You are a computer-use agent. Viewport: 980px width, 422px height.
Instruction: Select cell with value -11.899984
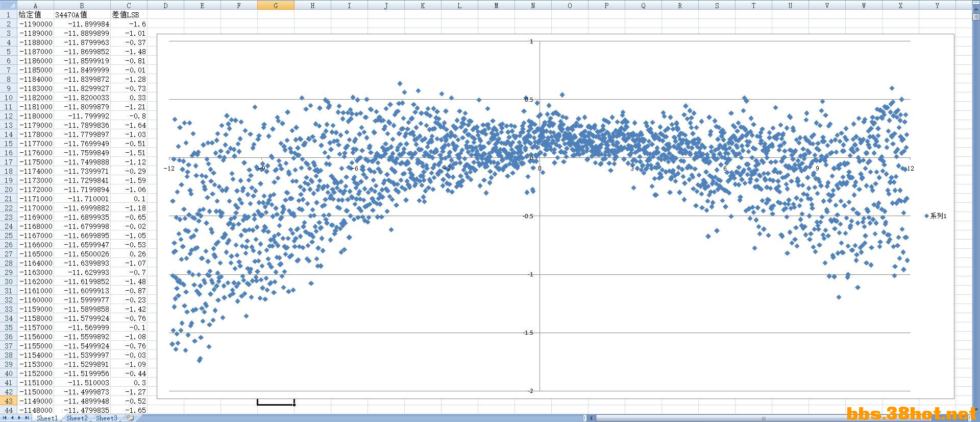pos(82,24)
